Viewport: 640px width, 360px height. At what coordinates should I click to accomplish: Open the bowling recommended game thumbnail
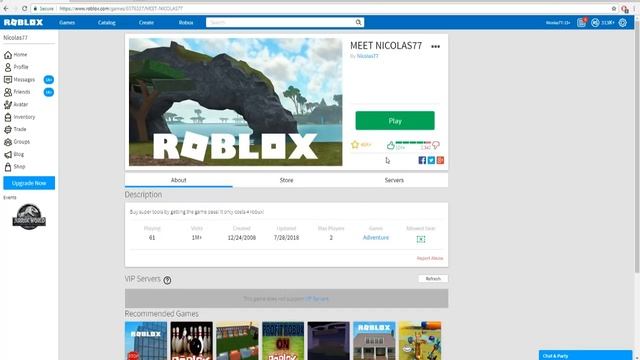point(191,341)
